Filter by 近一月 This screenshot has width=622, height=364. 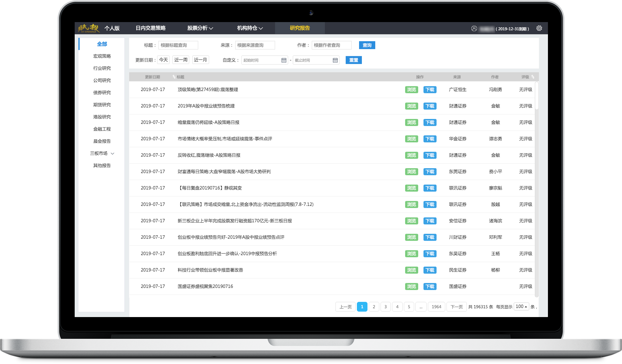(200, 60)
